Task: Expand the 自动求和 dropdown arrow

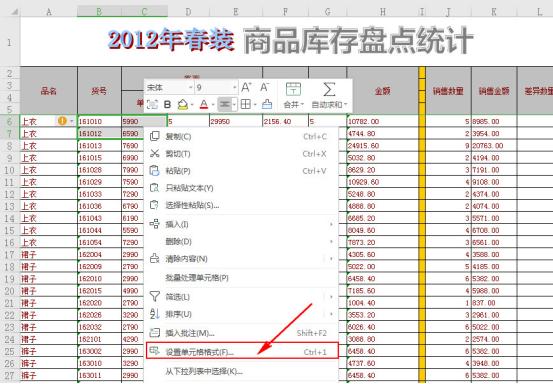Action: tap(346, 105)
